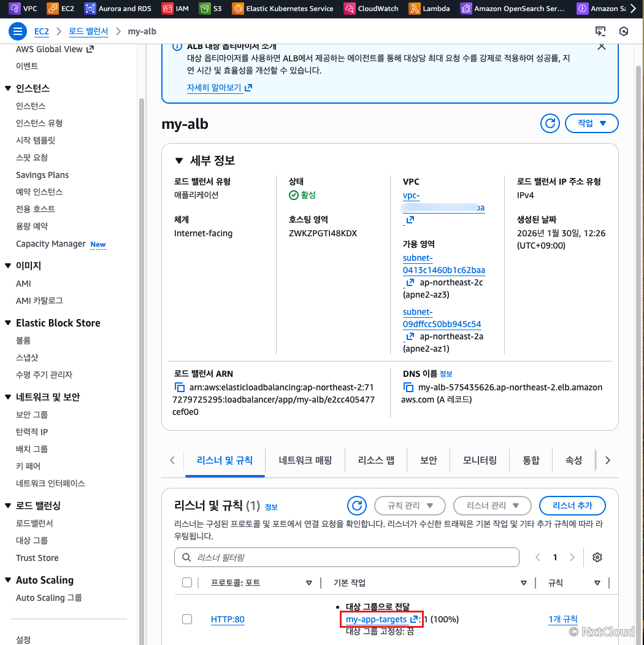644x645 pixels.
Task: Collapse the Auto Scaling sidebar section
Action: 8,580
